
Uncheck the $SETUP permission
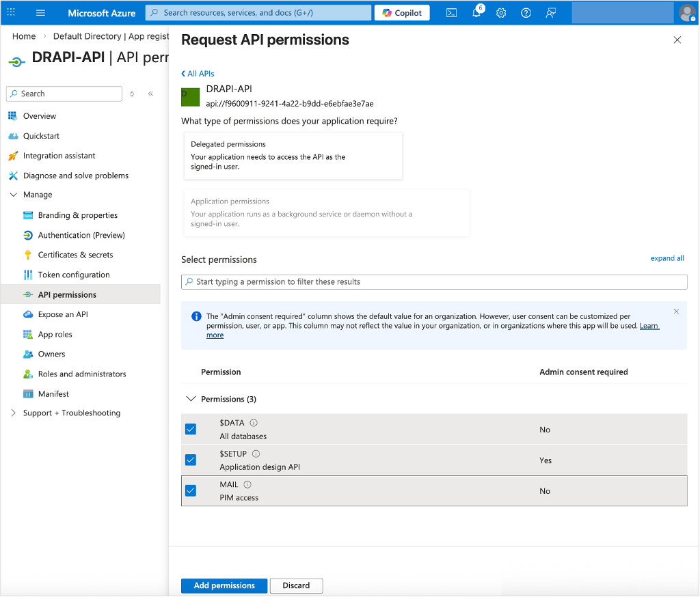191,460
